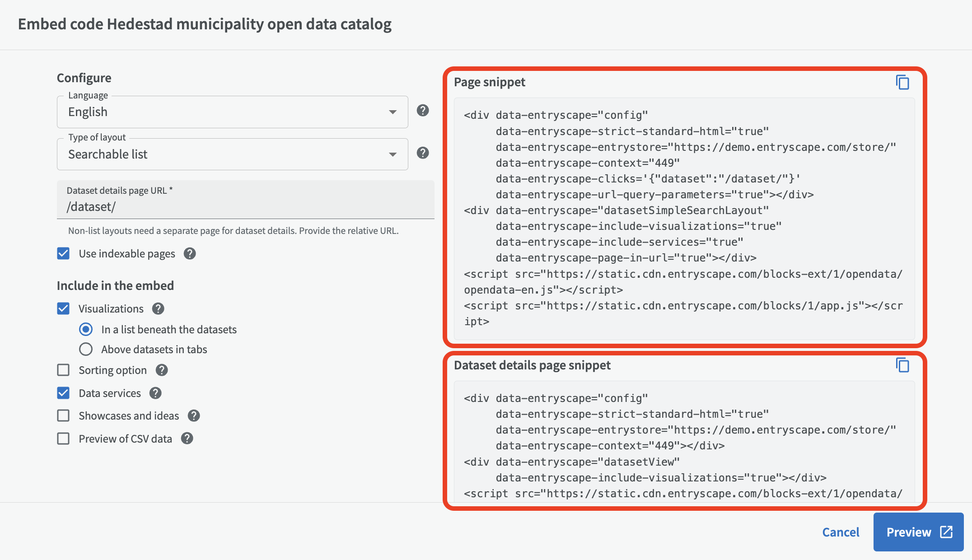Click the embed code dialog title
Viewport: 972px width, 560px height.
point(205,24)
